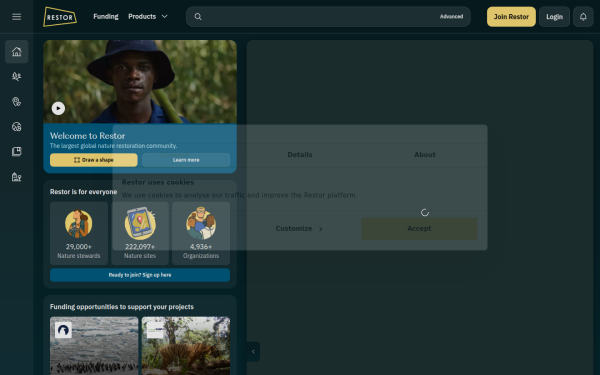Click Ready to join? Sign up here
Screen dimensions: 600x375
140,275
